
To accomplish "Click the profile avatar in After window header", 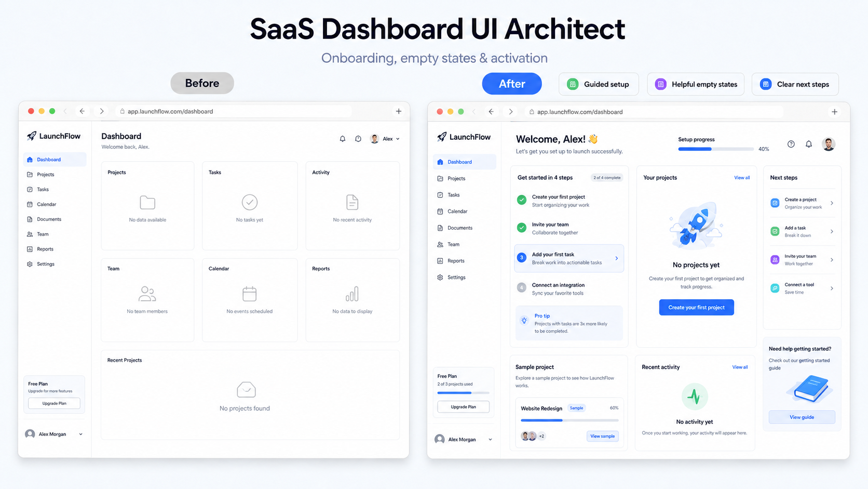I will click(x=829, y=144).
